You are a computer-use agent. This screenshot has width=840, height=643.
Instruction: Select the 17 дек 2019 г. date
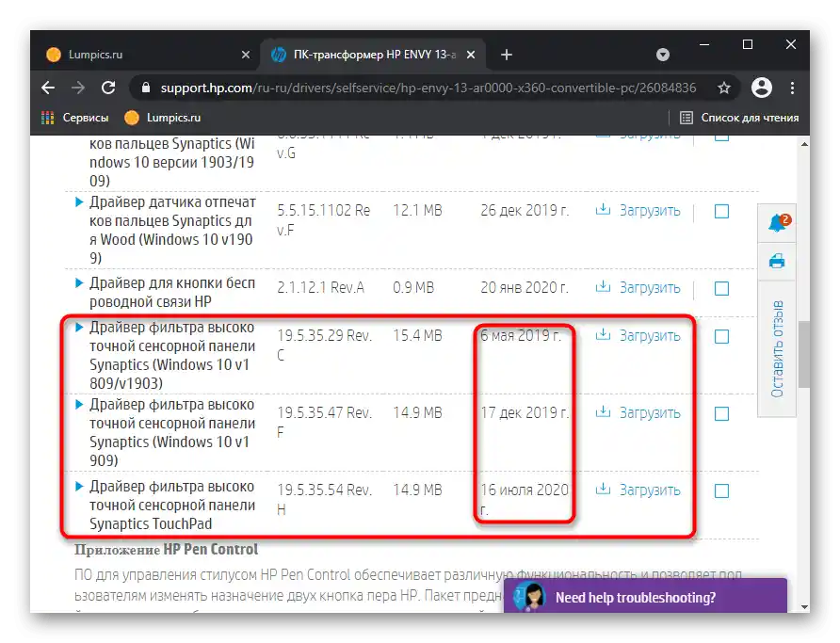coord(525,412)
